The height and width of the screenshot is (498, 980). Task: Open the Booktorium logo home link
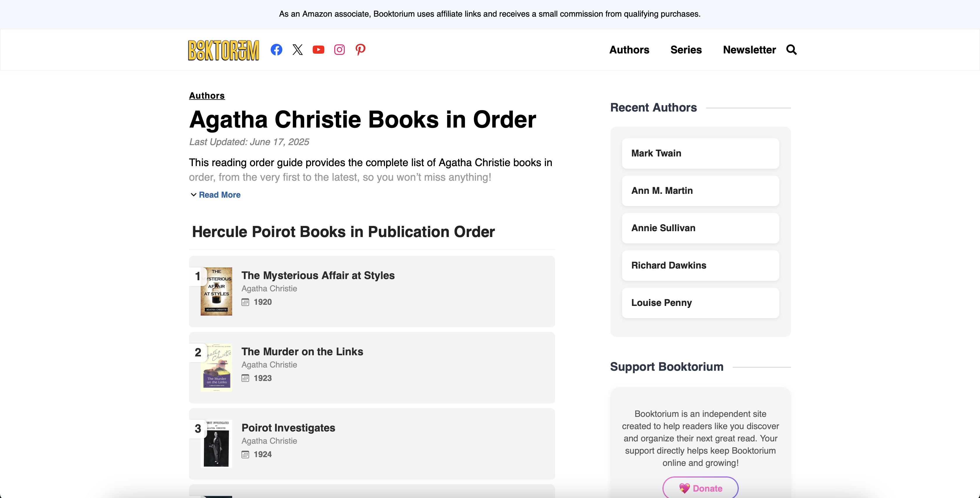(x=223, y=50)
